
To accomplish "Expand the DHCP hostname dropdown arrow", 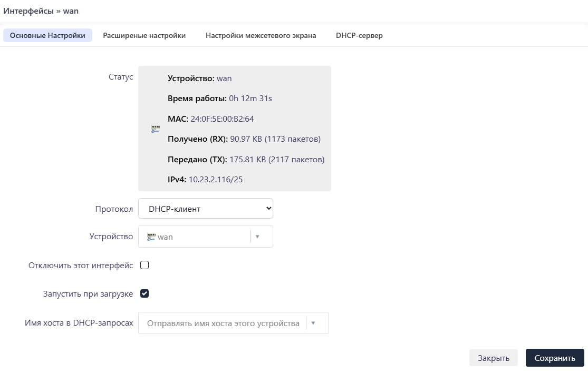I will click(x=313, y=323).
